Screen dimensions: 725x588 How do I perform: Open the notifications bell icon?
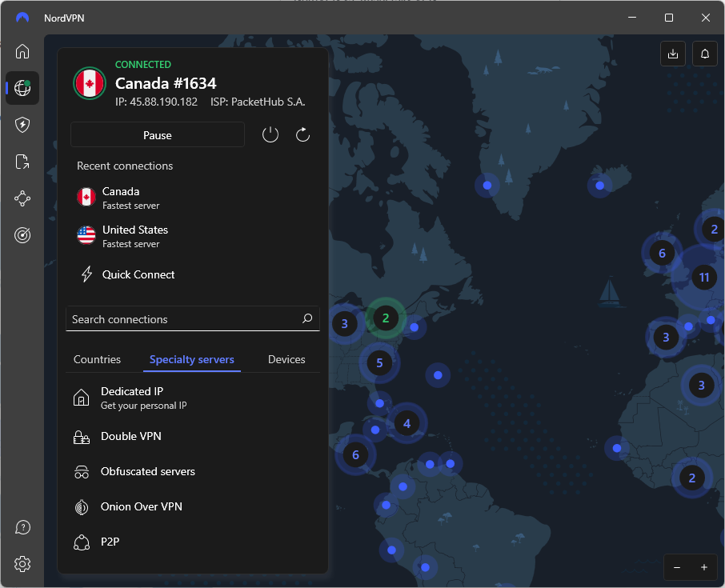[705, 54]
